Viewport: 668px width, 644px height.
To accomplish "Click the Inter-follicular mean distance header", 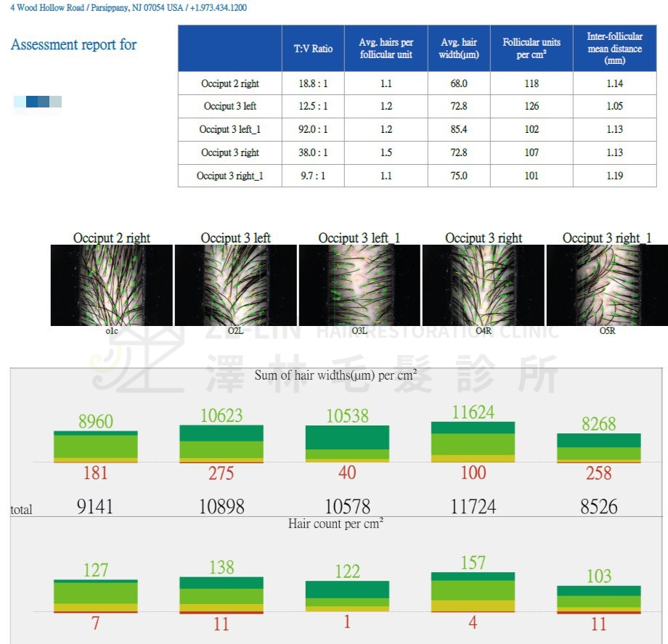I will click(614, 49).
